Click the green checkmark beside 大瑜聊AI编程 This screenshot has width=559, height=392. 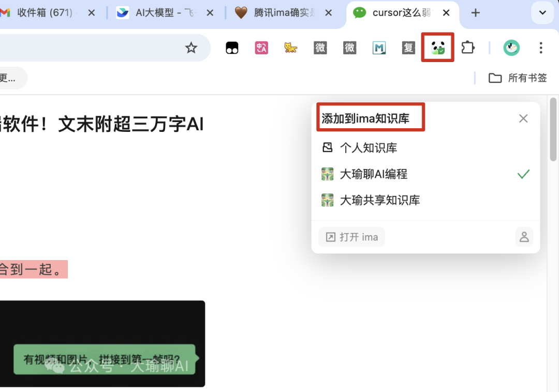coord(523,174)
